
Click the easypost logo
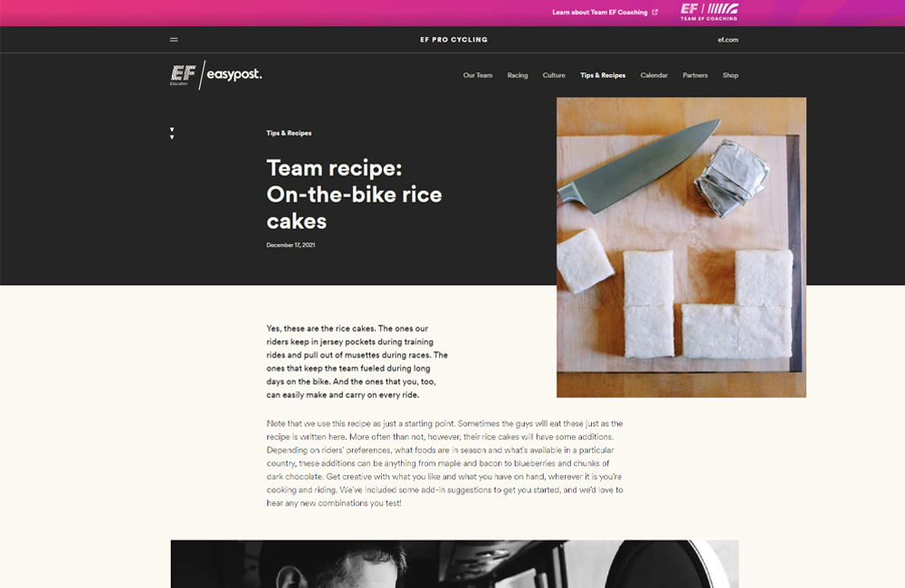(234, 74)
